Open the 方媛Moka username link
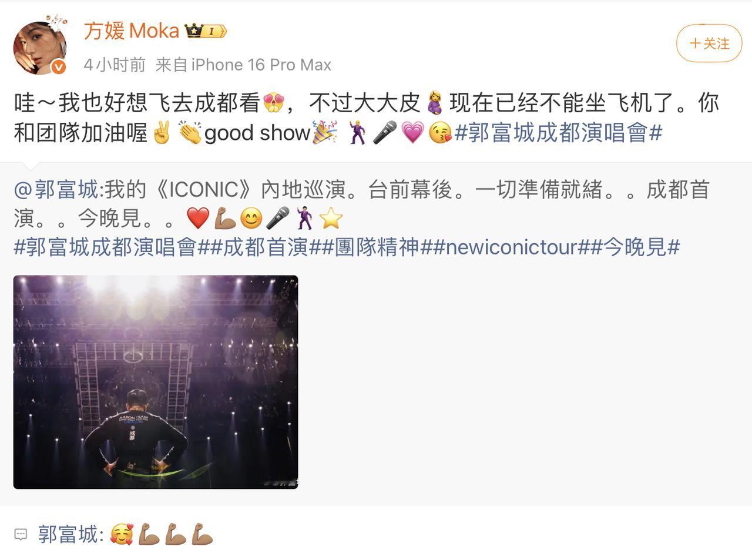The width and height of the screenshot is (752, 560). click(131, 31)
